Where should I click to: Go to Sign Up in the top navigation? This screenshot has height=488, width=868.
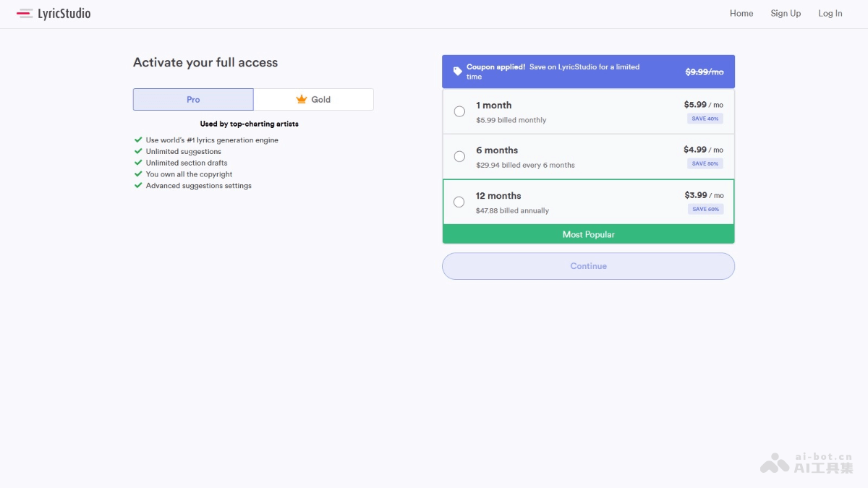(786, 14)
